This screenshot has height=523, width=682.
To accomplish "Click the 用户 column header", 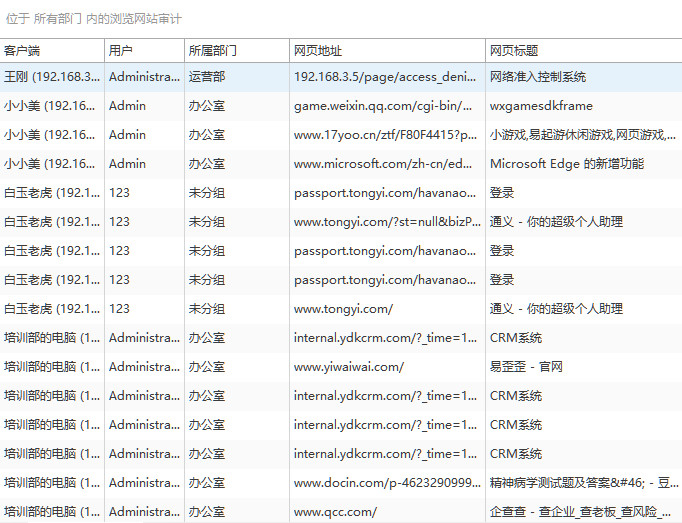I will coord(120,50).
